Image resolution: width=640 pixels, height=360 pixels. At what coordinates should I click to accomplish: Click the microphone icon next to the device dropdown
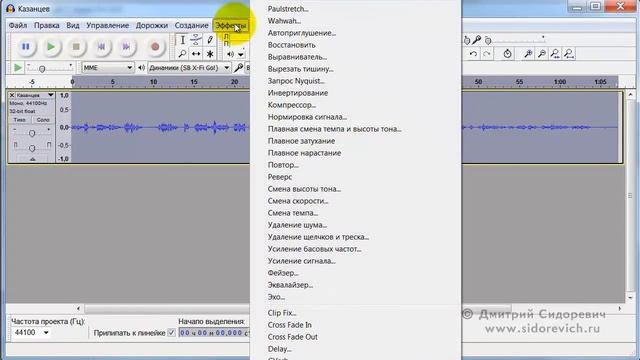coord(239,68)
